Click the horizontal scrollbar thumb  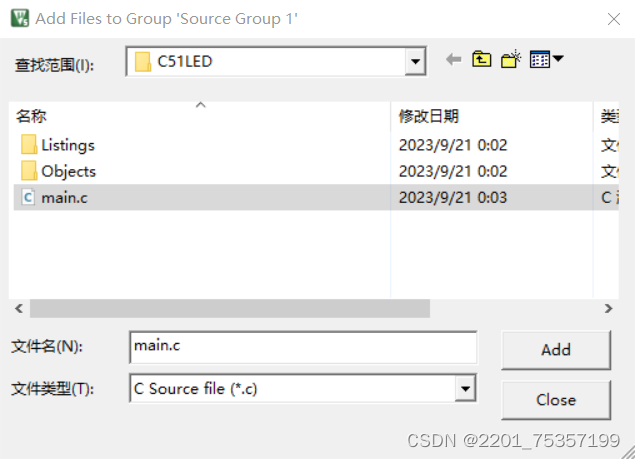click(x=230, y=309)
